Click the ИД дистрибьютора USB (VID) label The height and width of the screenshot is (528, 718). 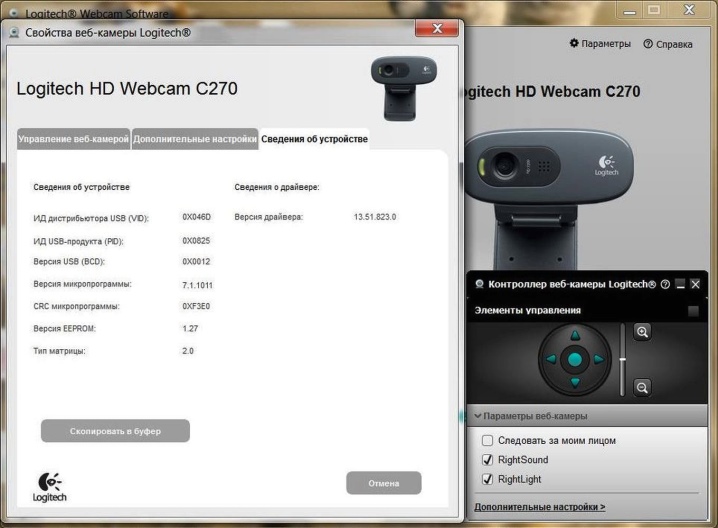(91, 218)
